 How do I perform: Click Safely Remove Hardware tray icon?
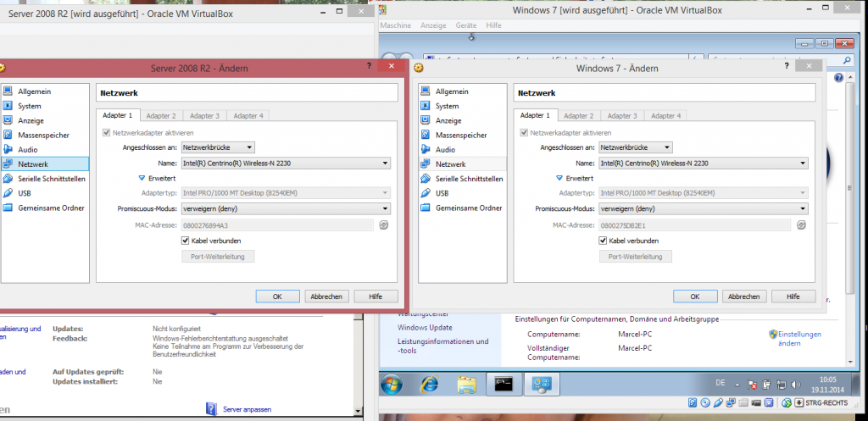[x=766, y=385]
